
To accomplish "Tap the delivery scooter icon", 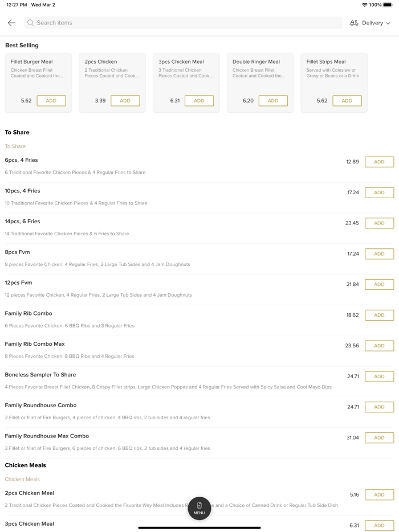I will (354, 23).
